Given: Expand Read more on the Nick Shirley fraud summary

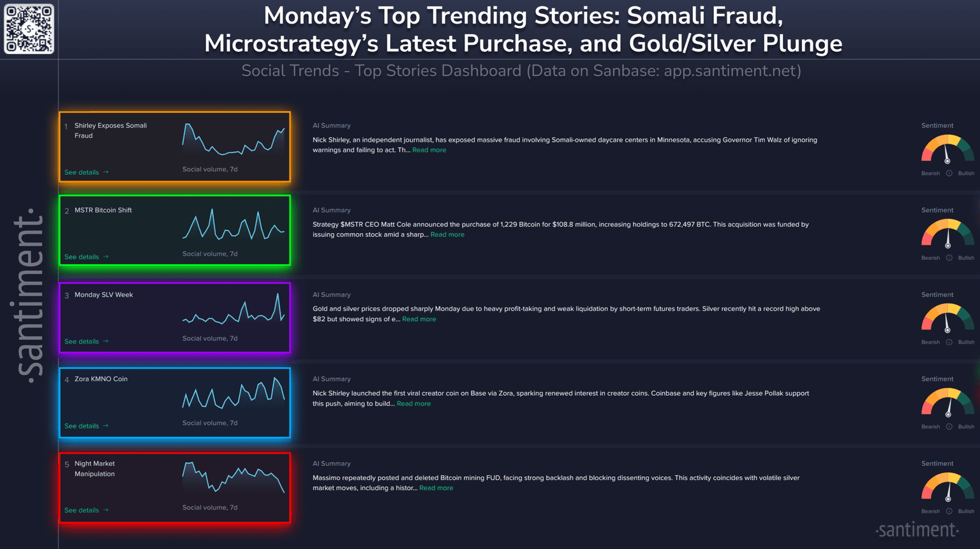Looking at the screenshot, I should tap(429, 150).
